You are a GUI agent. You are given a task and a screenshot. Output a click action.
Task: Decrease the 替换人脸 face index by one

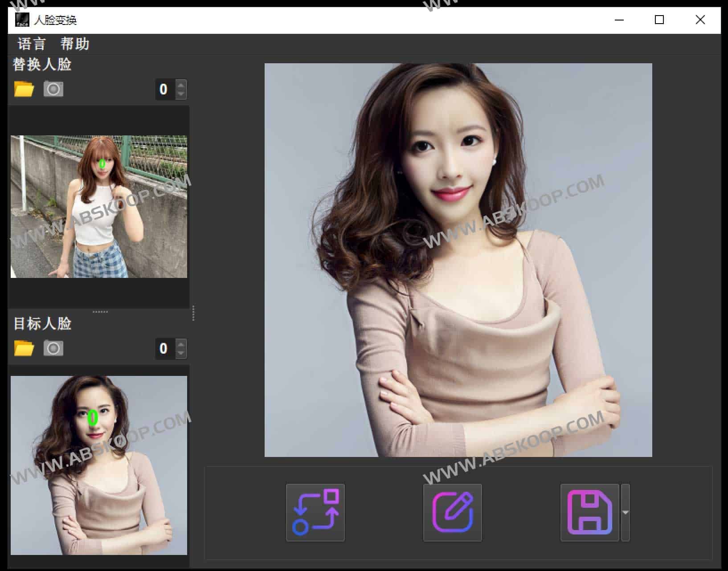(x=181, y=94)
